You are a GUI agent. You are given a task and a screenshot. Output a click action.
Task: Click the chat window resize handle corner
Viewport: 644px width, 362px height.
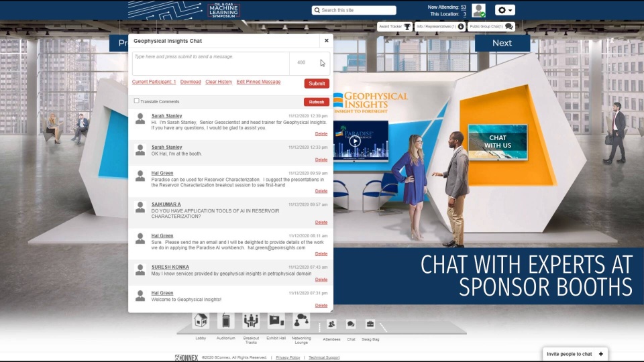[331, 310]
